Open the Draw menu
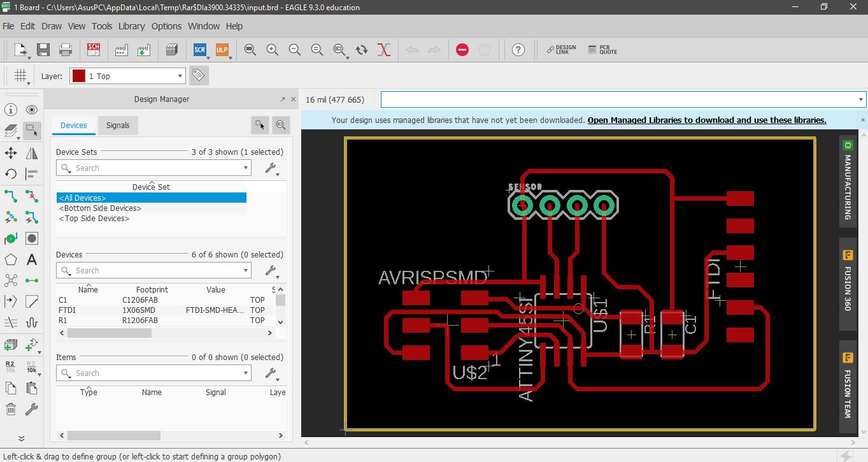The width and height of the screenshot is (868, 462). (x=52, y=26)
